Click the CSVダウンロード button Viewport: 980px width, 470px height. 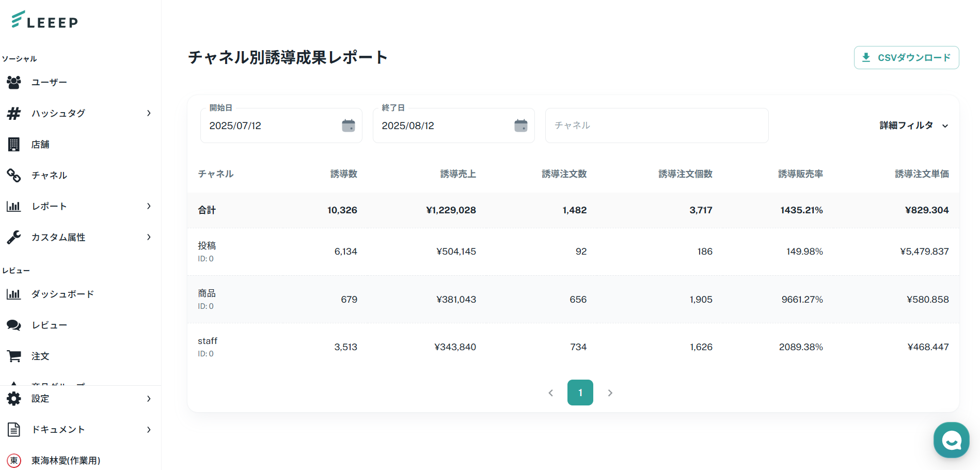tap(906, 57)
